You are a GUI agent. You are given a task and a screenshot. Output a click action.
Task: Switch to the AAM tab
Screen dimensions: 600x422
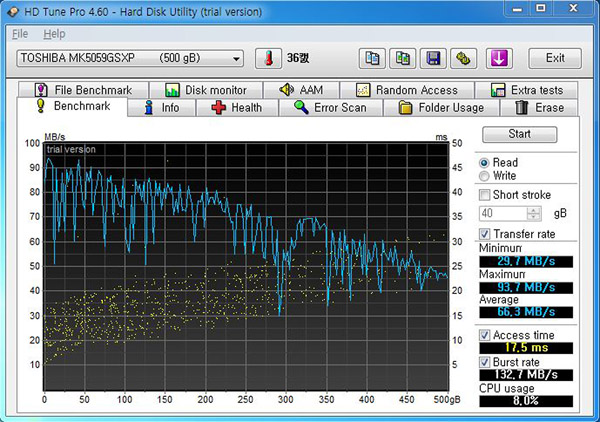click(301, 90)
